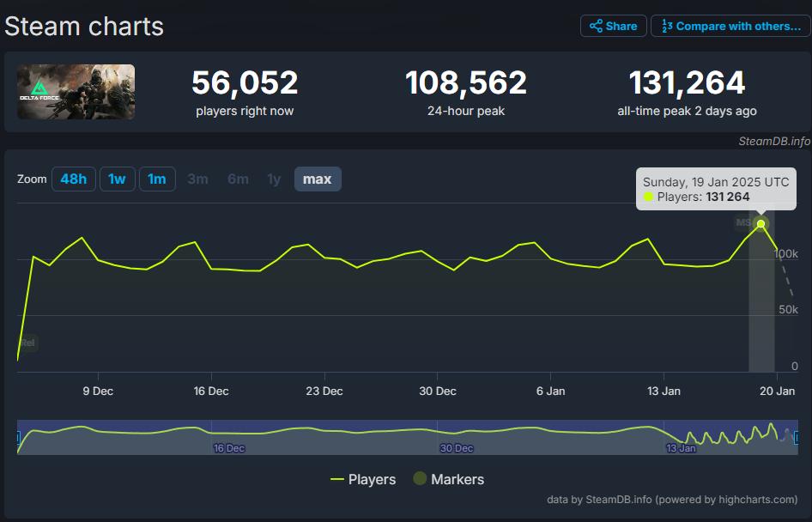The width and height of the screenshot is (812, 522).
Task: Click the 16 Dec label in navigator
Action: 229,448
